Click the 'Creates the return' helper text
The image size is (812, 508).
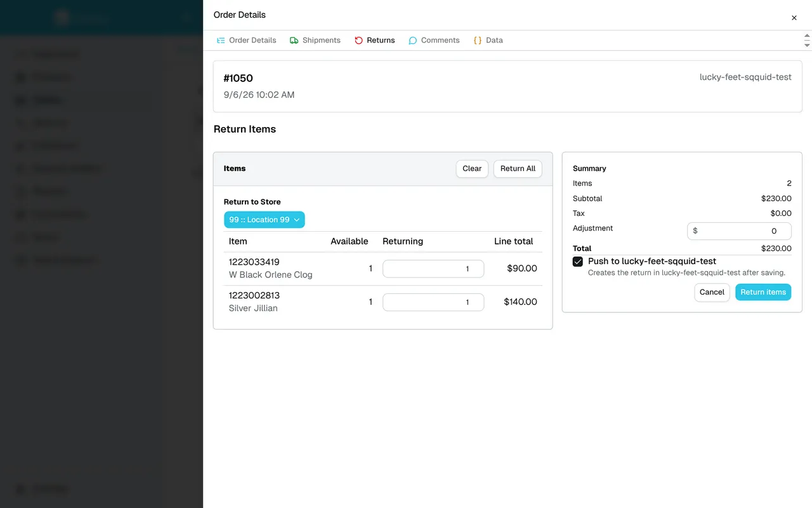tap(686, 272)
